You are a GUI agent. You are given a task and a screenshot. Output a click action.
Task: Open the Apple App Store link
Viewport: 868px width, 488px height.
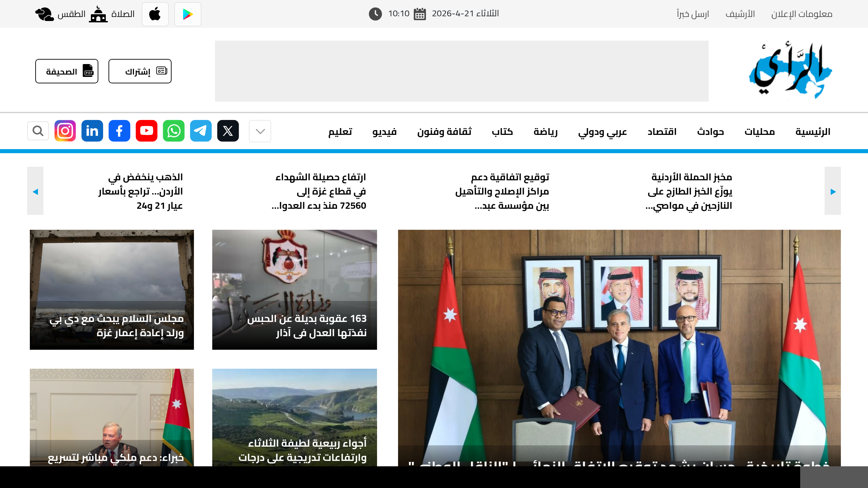tap(155, 14)
